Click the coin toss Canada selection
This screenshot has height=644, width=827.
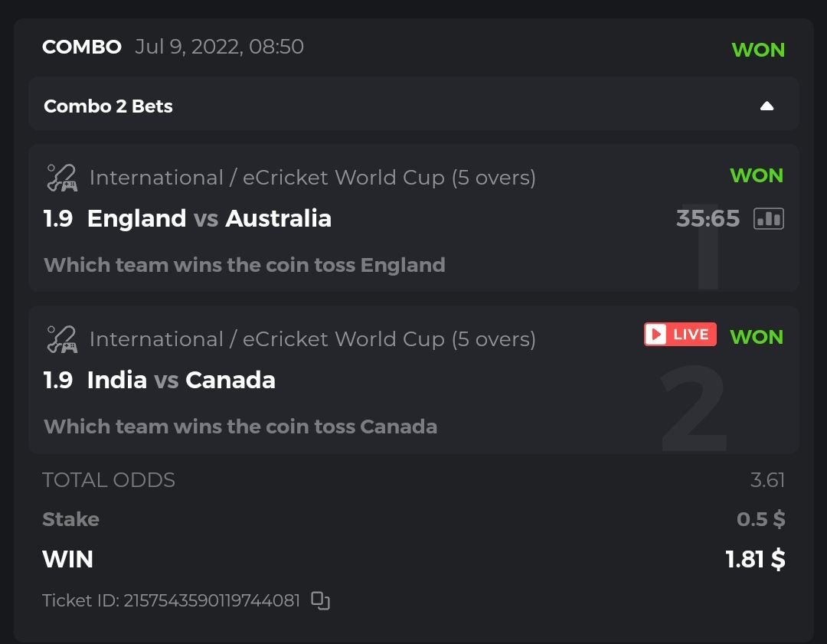(x=240, y=427)
